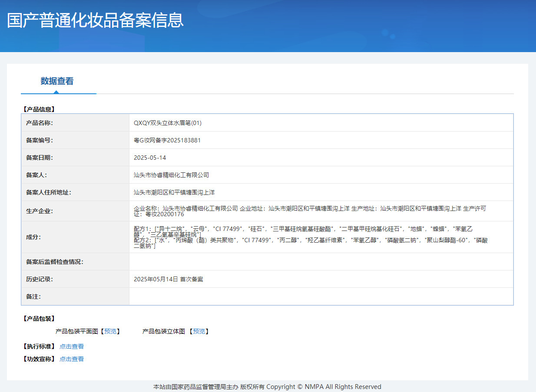The image size is (536, 392).
Task: Click the 生产企业 details cell text
Action: point(310,211)
